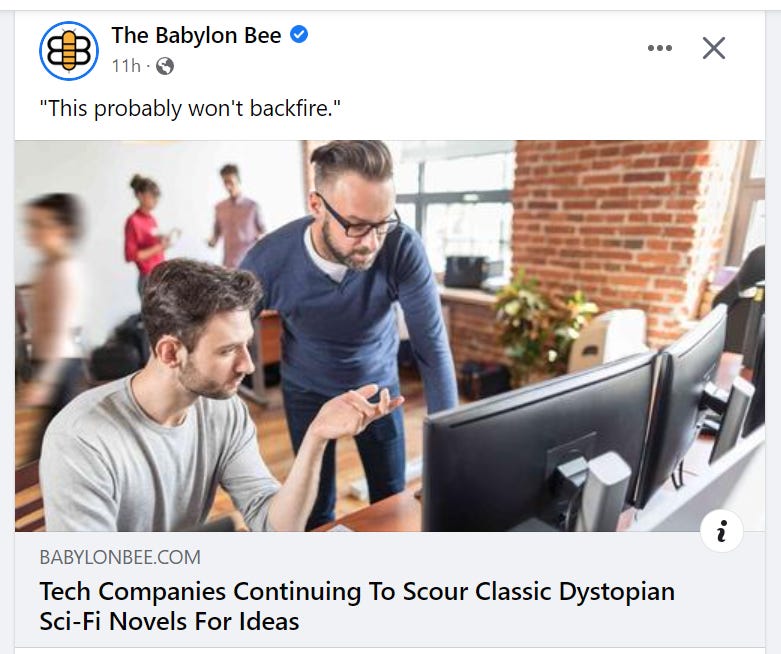Select caption text 'This probably won't backfire.'
The image size is (781, 654).
point(190,108)
